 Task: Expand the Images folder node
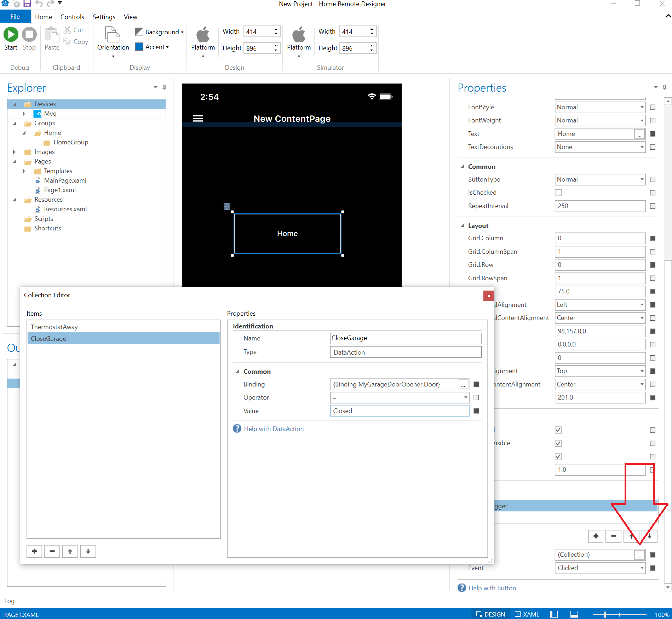click(x=14, y=152)
